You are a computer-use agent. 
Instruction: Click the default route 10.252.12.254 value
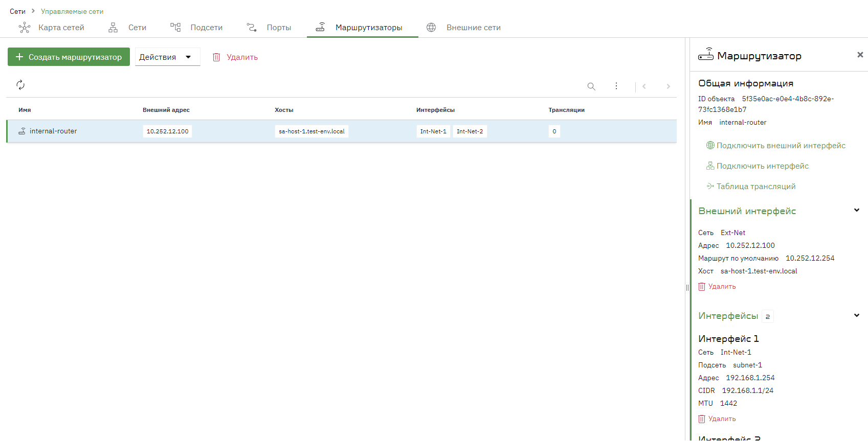(x=810, y=259)
